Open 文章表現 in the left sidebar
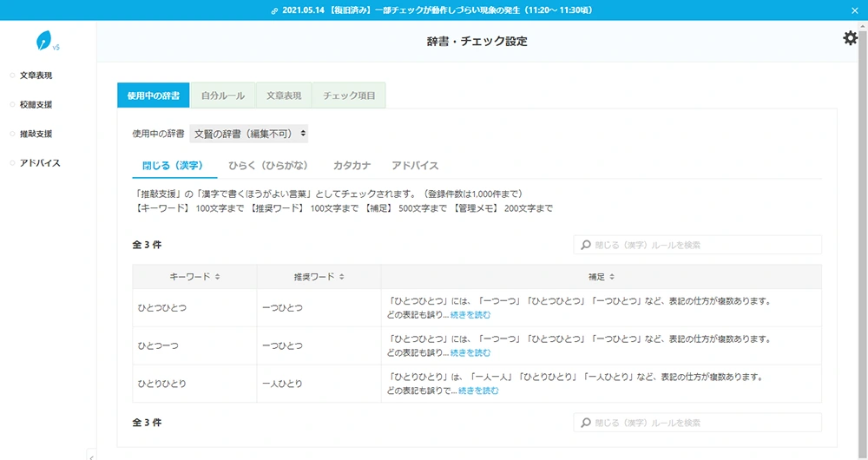Image resolution: width=868 pixels, height=460 pixels. coord(36,76)
